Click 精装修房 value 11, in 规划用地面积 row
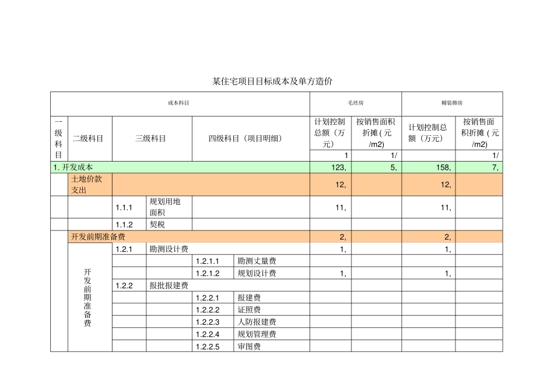554x392 pixels. (446, 208)
